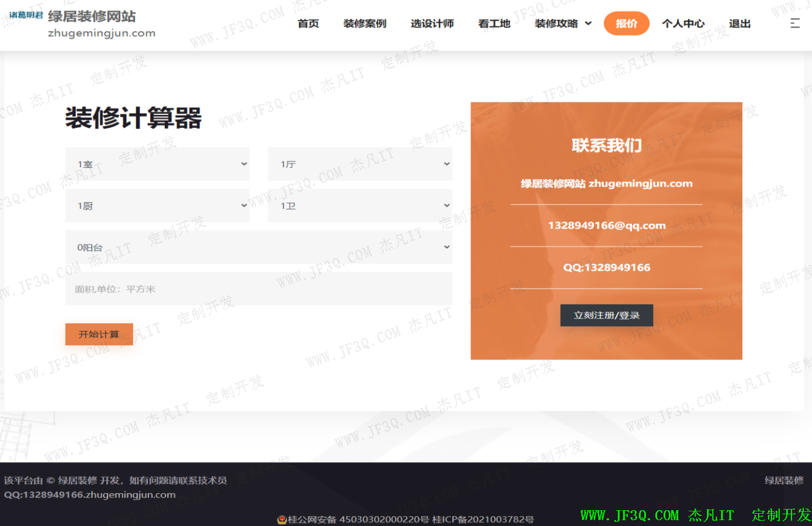Click the police badge icon in footer
812x526 pixels.
pos(282,520)
